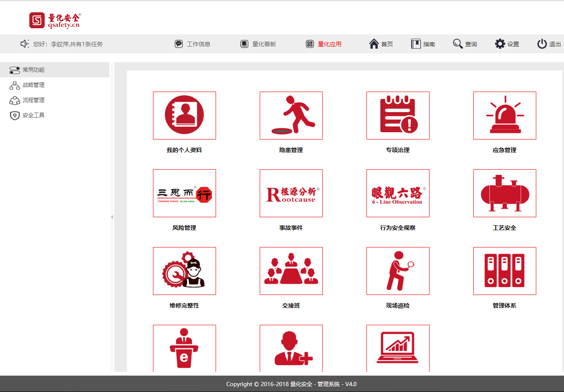
Task: Click the 专项治理 checklist icon
Action: pyautogui.click(x=398, y=116)
